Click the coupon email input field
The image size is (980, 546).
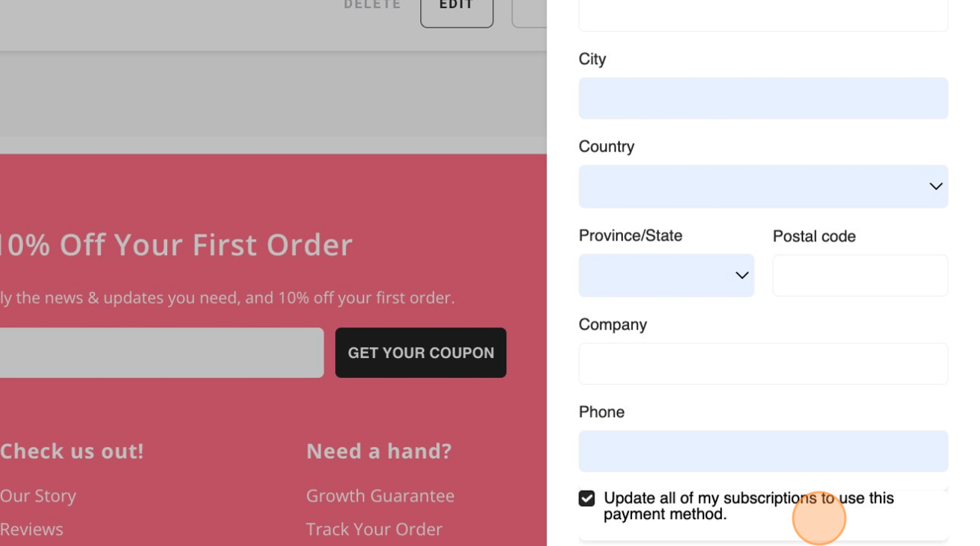pyautogui.click(x=162, y=352)
